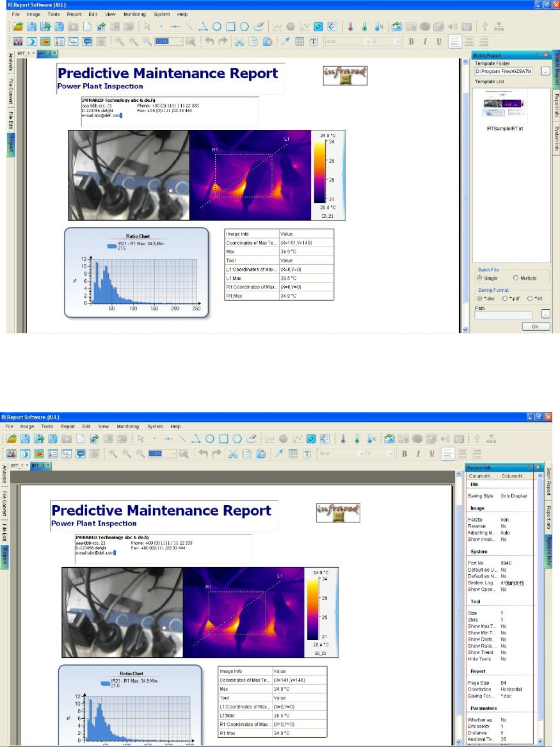Open the Arial font dropdown in upper window
The image size is (560, 747).
click(367, 42)
